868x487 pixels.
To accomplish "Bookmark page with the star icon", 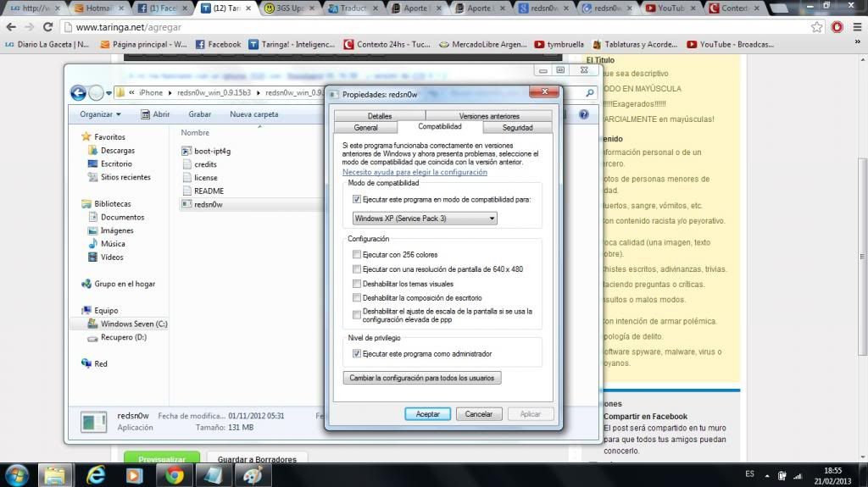I will (x=816, y=27).
